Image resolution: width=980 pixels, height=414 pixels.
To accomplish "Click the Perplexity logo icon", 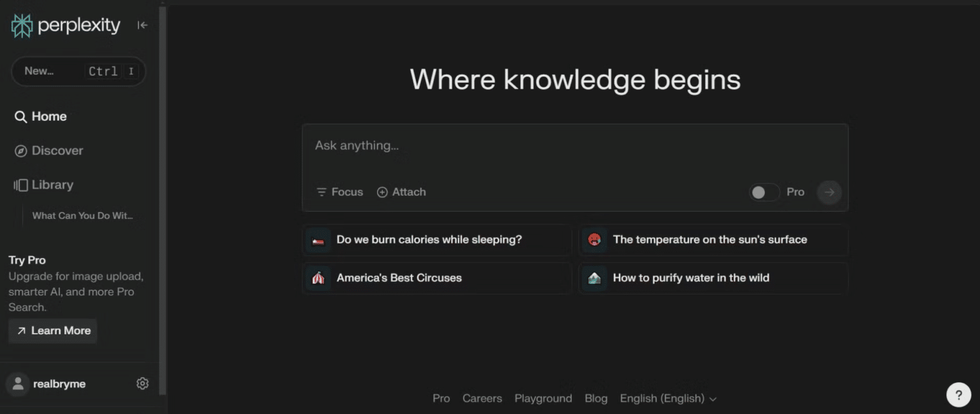I will [22, 26].
